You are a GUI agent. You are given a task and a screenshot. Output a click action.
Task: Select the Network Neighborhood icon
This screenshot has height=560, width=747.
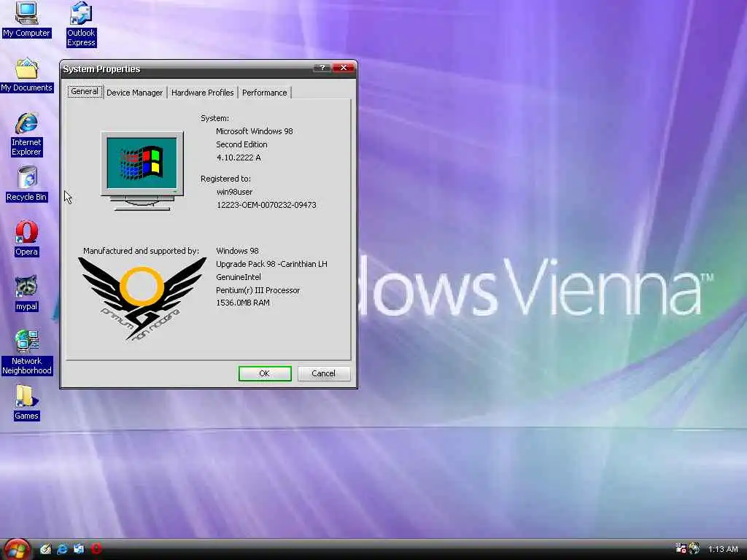[27, 352]
